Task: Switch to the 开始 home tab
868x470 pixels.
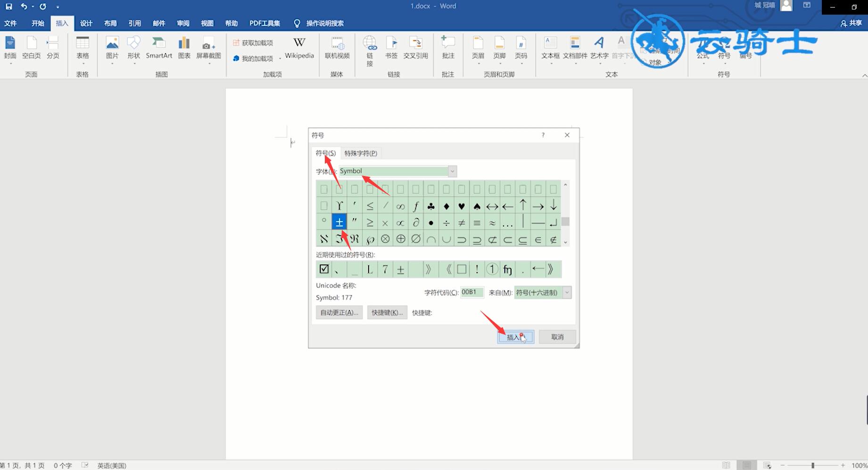Action: [38, 23]
